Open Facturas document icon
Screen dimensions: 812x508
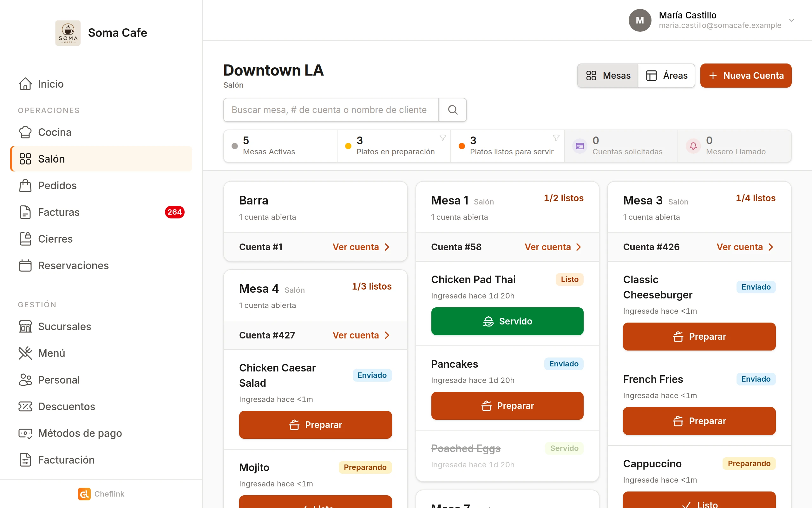(25, 212)
